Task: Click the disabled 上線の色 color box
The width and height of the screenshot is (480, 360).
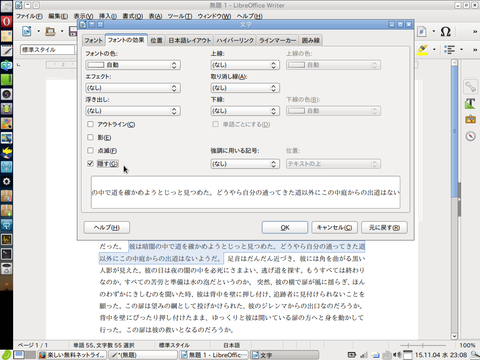Action: (x=333, y=65)
